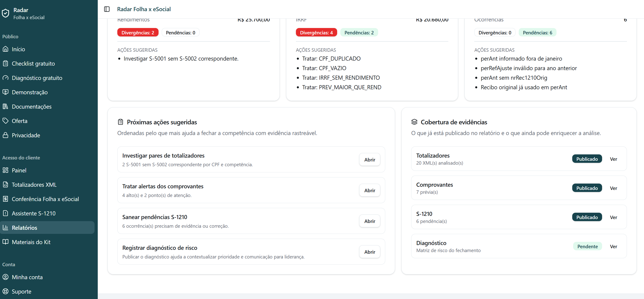Click the Checklist gratuito clipboard icon

[5, 63]
